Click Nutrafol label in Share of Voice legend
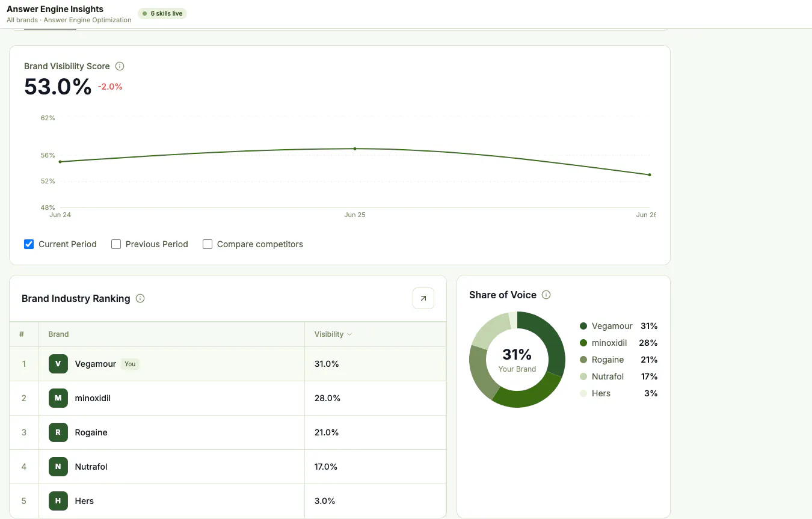The height and width of the screenshot is (519, 812). pos(608,376)
